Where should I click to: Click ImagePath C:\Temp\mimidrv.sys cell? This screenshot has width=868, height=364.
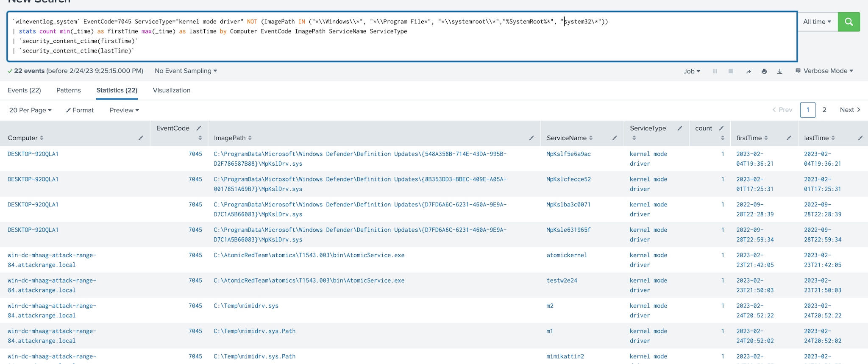(x=246, y=306)
